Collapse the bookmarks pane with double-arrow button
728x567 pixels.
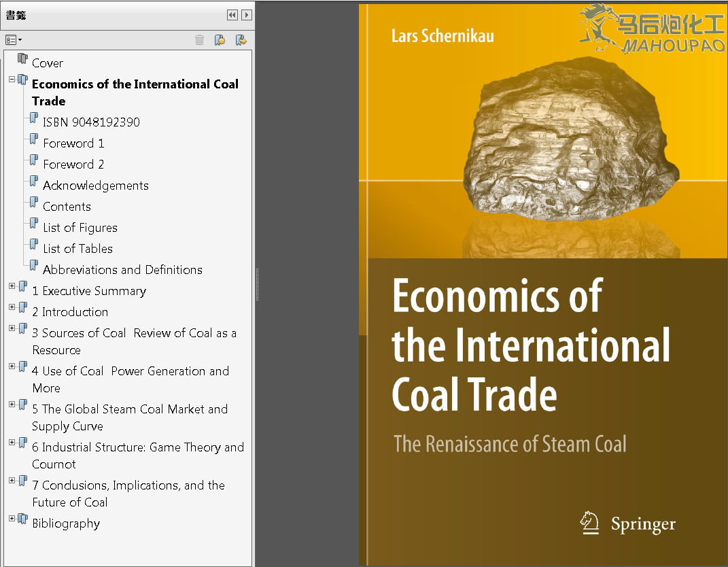[x=232, y=15]
